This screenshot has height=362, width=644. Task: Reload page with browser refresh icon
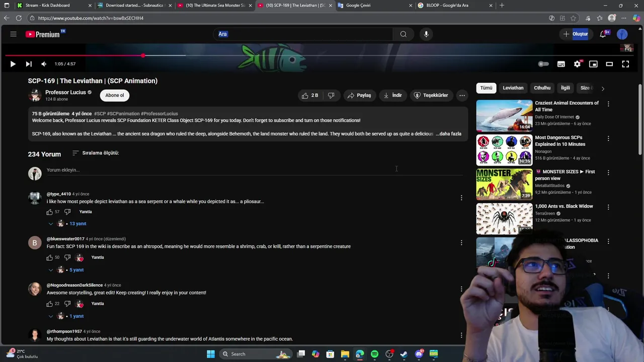[19, 18]
